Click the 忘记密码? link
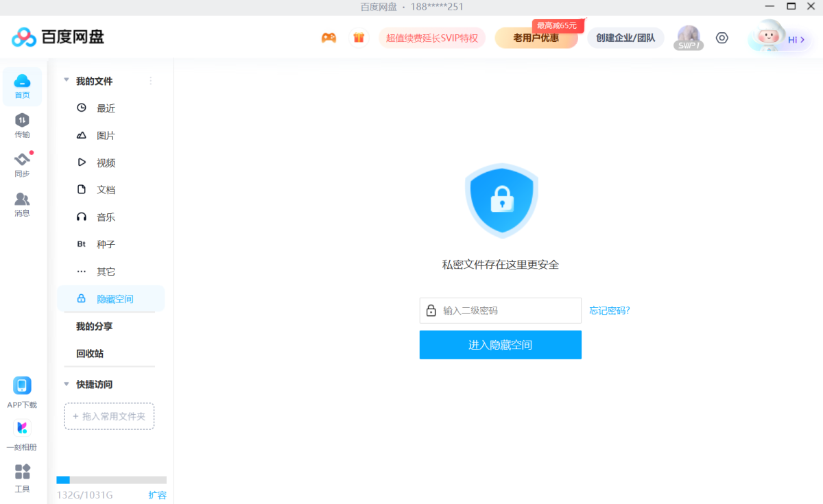The image size is (823, 504). (609, 311)
